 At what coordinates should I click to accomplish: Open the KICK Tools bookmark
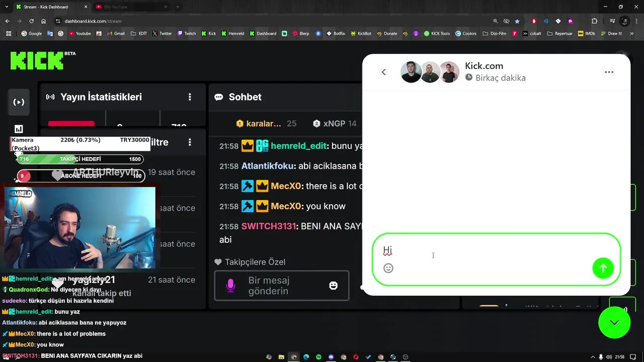coord(437,34)
